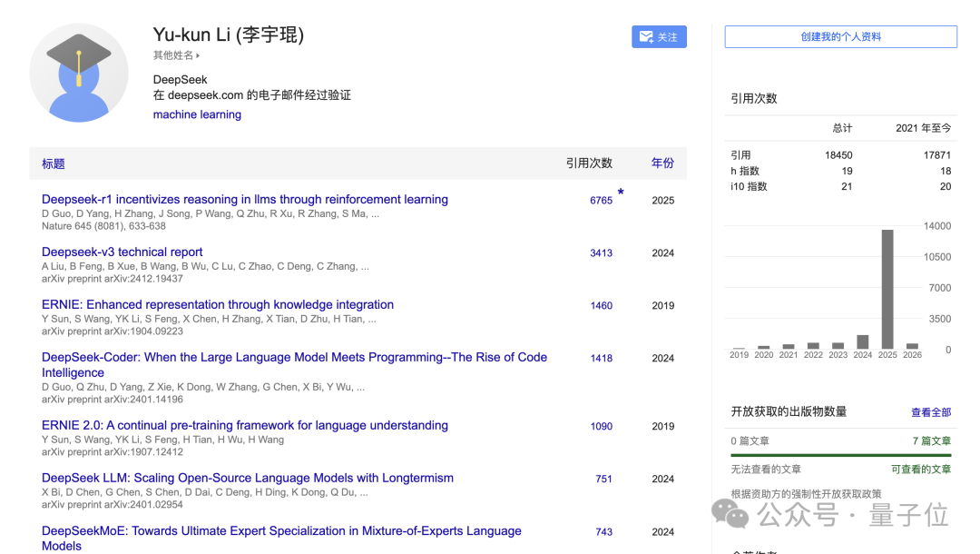This screenshot has width=980, height=554.
Task: Sort publications by 年份 column header
Action: pos(662,163)
